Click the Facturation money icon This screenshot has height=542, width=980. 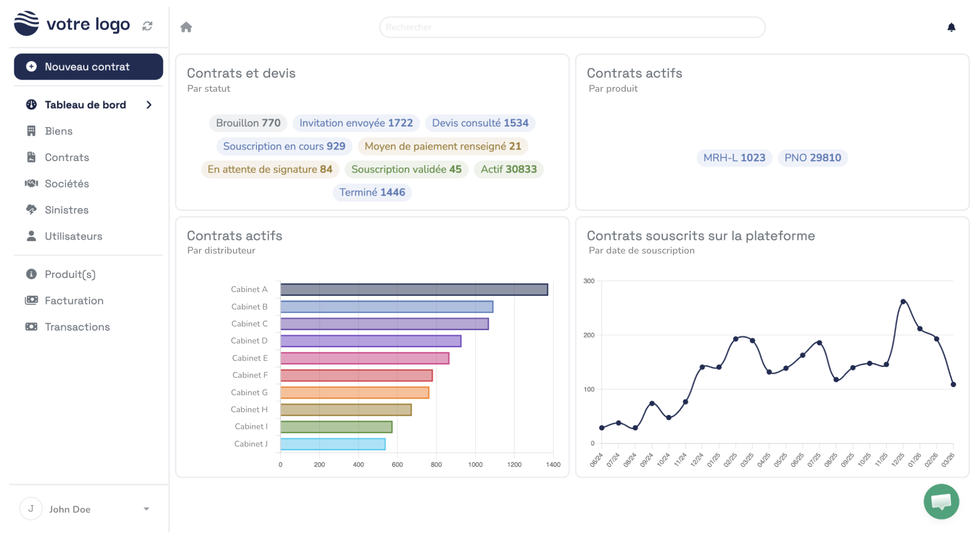pyautogui.click(x=31, y=300)
